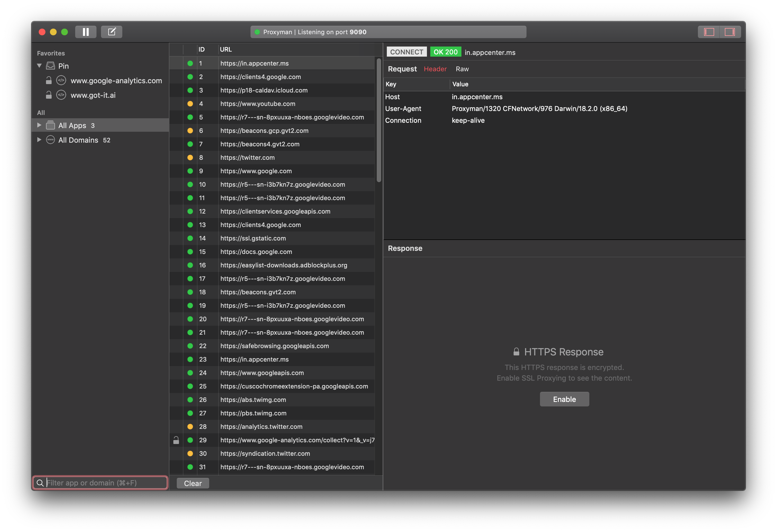Toggle the lock beside www.google-analytics.com favorite
This screenshot has width=777, height=532.
coord(49,80)
